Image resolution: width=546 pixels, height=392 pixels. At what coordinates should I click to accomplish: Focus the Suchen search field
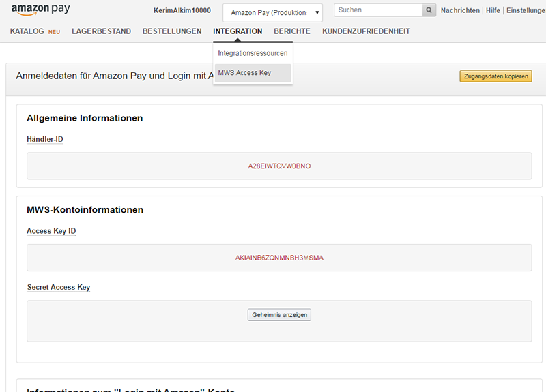tap(378, 10)
